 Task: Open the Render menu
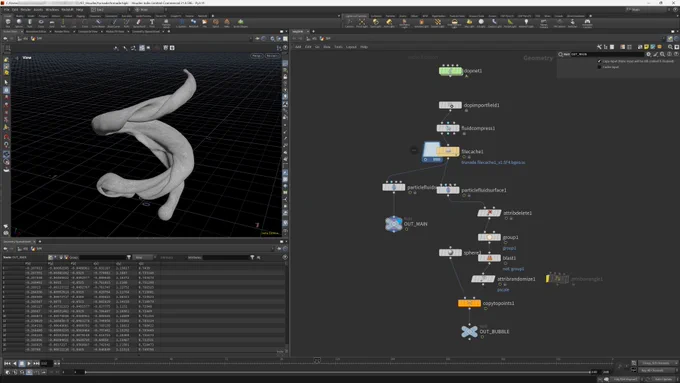[26, 9]
